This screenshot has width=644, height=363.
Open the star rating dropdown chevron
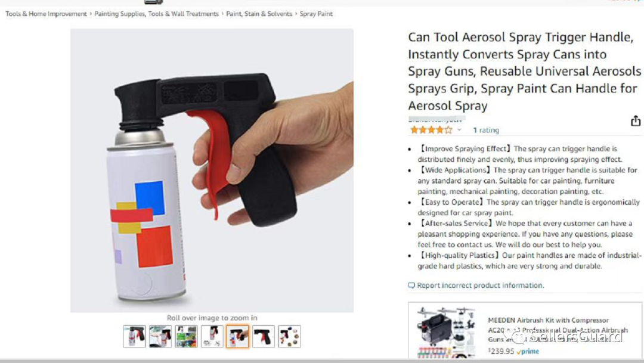[x=459, y=130]
